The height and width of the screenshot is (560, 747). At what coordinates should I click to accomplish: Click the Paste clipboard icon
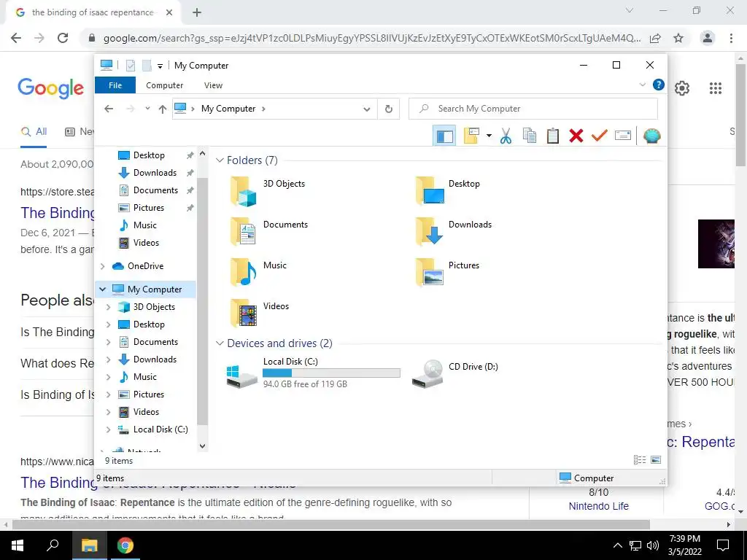pyautogui.click(x=553, y=136)
